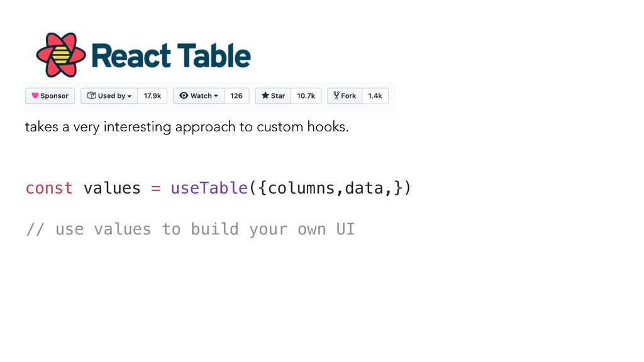The width and height of the screenshot is (644, 362).
Task: Click the const keyword in code
Action: [49, 188]
